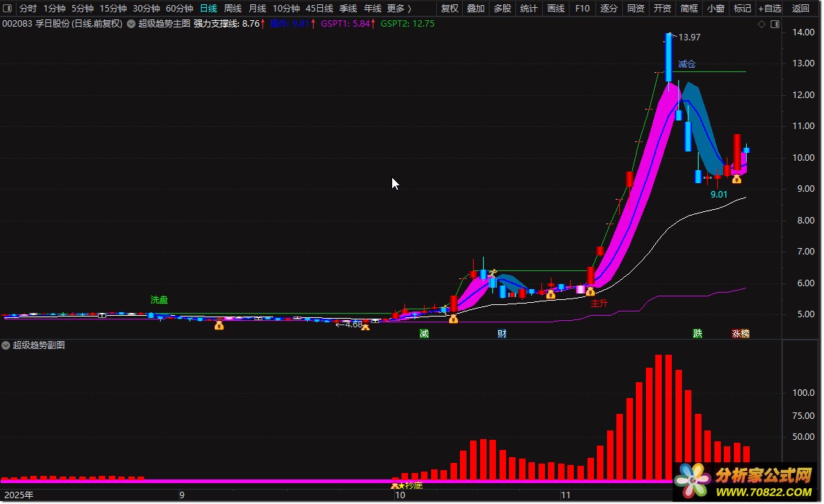824x504 pixels.
Task: Add stock via +自选 button
Action: coord(770,9)
